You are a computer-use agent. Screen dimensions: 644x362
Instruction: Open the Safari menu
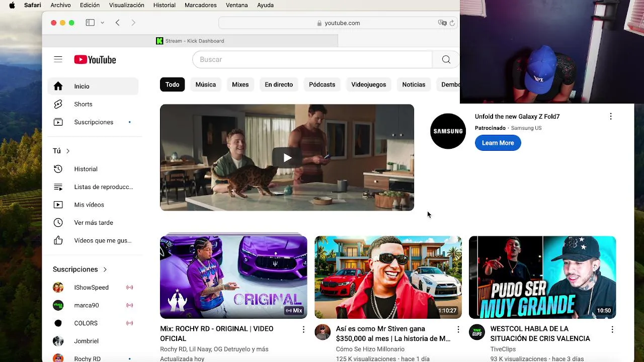click(x=33, y=5)
